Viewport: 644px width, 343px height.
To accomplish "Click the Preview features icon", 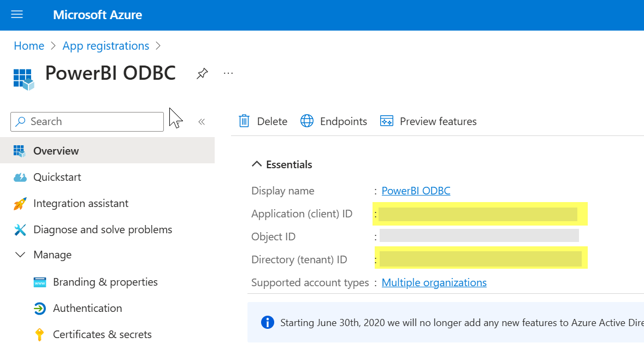I will click(387, 121).
